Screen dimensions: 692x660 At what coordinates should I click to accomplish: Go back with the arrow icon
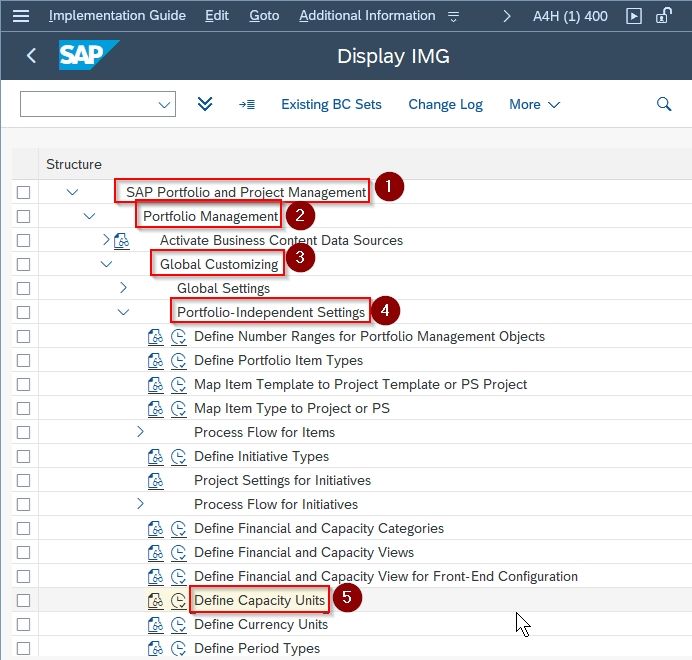(x=31, y=56)
